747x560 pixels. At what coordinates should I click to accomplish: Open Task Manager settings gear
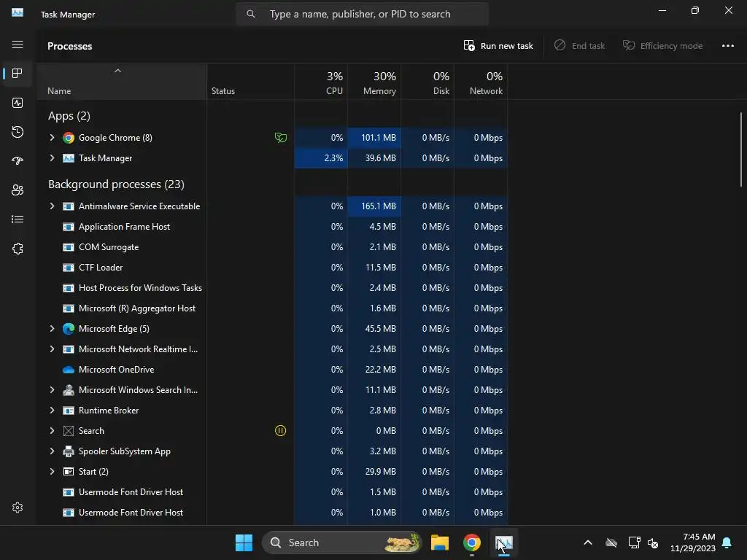click(x=18, y=507)
